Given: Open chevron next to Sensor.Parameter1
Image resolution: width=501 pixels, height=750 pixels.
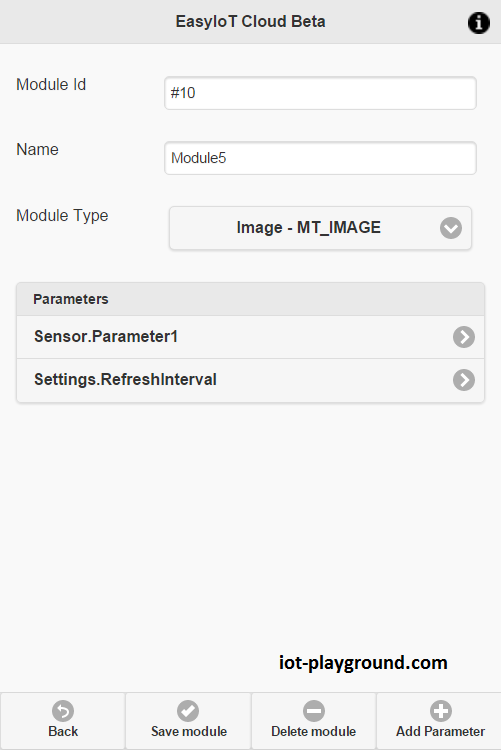Looking at the screenshot, I should pyautogui.click(x=464, y=337).
